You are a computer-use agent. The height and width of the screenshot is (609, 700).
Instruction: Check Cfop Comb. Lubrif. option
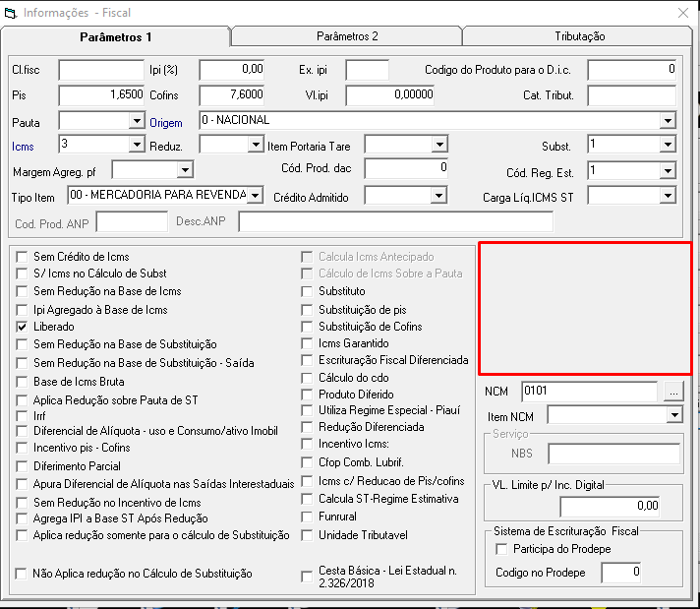307,462
